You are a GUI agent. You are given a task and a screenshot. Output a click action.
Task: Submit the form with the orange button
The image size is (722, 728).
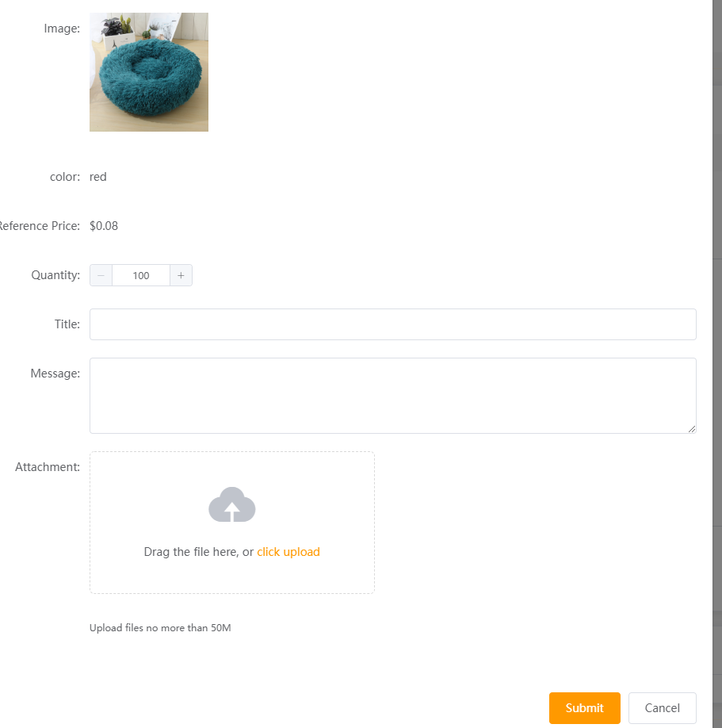(x=585, y=708)
